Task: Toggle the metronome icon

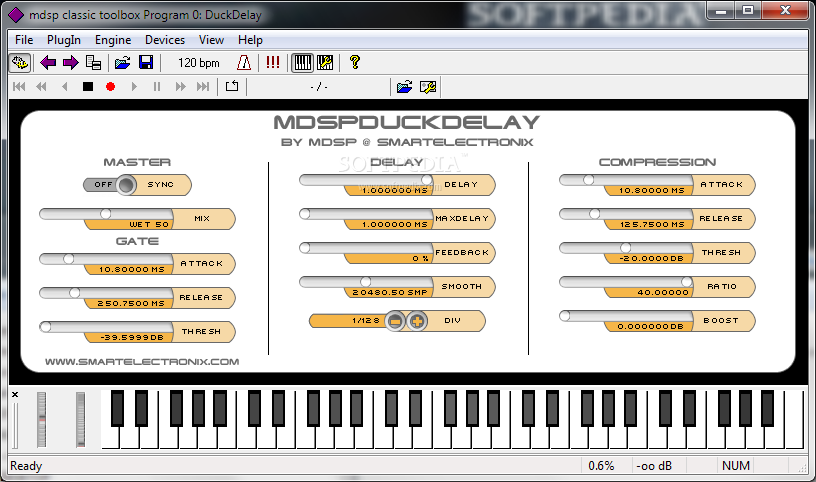Action: pyautogui.click(x=244, y=63)
